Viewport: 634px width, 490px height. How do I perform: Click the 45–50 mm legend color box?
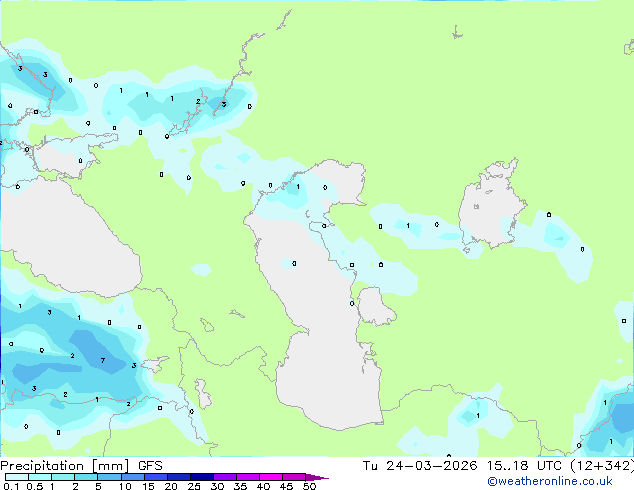294,477
